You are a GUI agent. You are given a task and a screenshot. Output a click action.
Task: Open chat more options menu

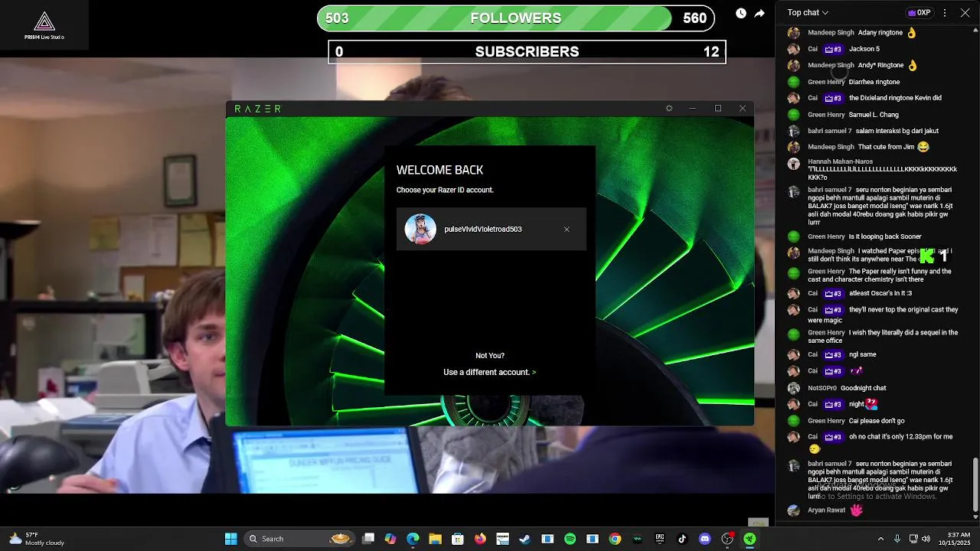[945, 12]
